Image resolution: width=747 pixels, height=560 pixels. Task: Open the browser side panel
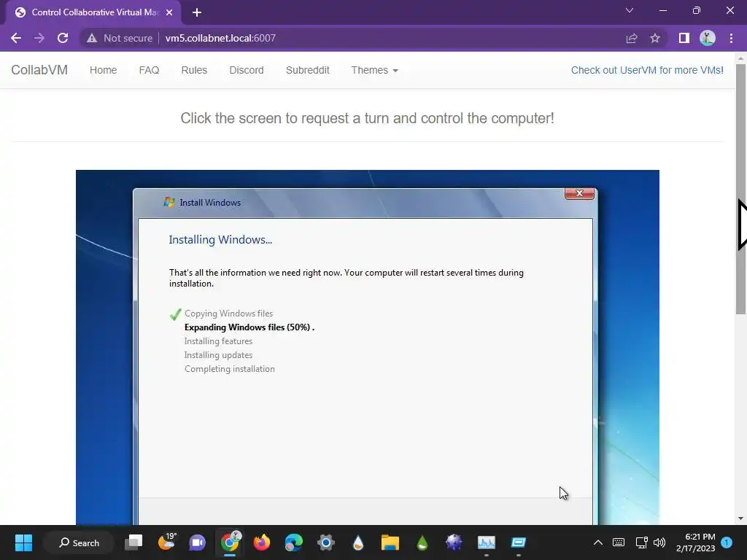pyautogui.click(x=684, y=38)
